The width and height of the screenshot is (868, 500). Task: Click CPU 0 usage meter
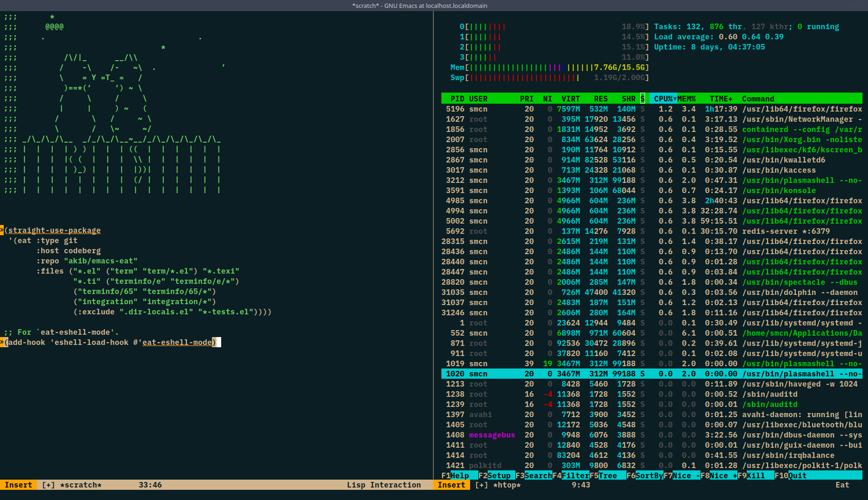click(554, 26)
